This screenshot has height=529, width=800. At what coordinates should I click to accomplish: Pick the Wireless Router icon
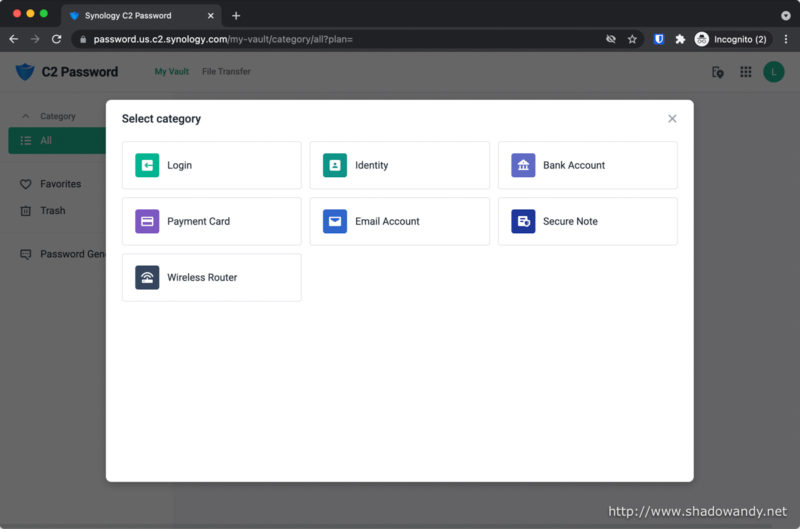point(147,277)
